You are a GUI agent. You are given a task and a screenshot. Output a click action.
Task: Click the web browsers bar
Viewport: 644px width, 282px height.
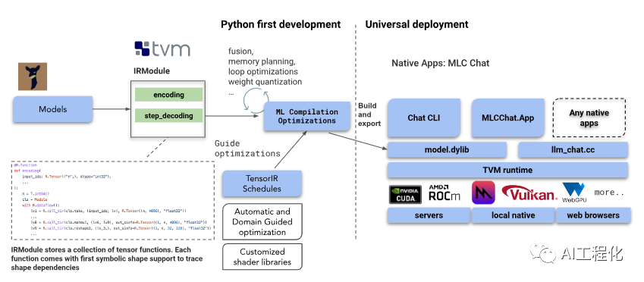[593, 215]
